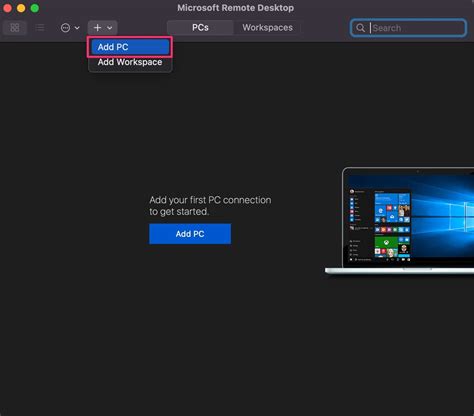Expand chevron beside plus icon
The image size is (474, 416).
click(x=109, y=28)
